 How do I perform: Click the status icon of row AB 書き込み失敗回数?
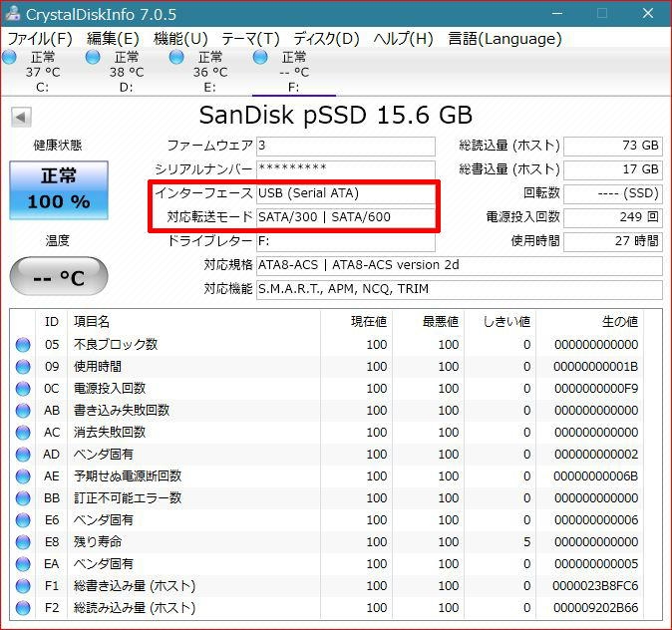point(23,410)
